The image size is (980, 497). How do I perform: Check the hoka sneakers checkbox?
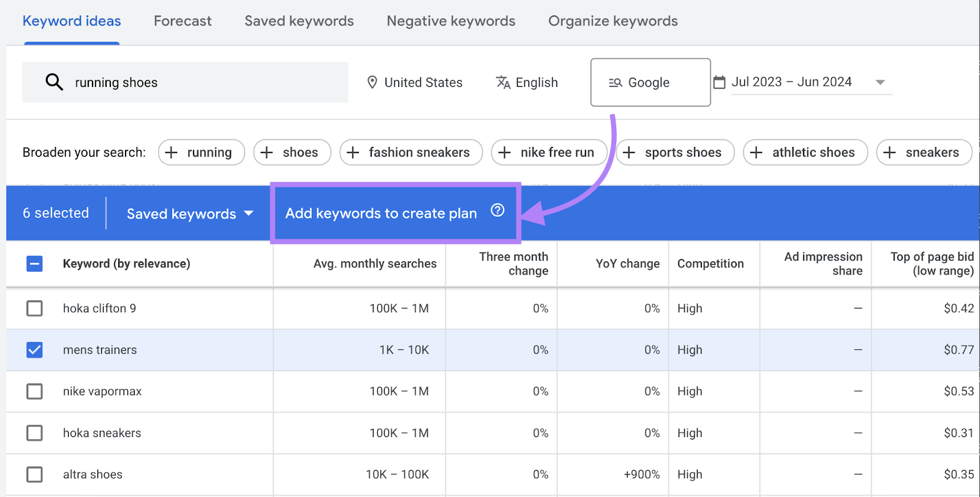tap(35, 433)
